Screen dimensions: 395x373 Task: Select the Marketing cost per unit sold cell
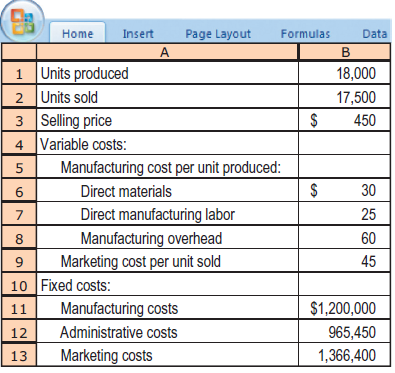[x=167, y=261]
